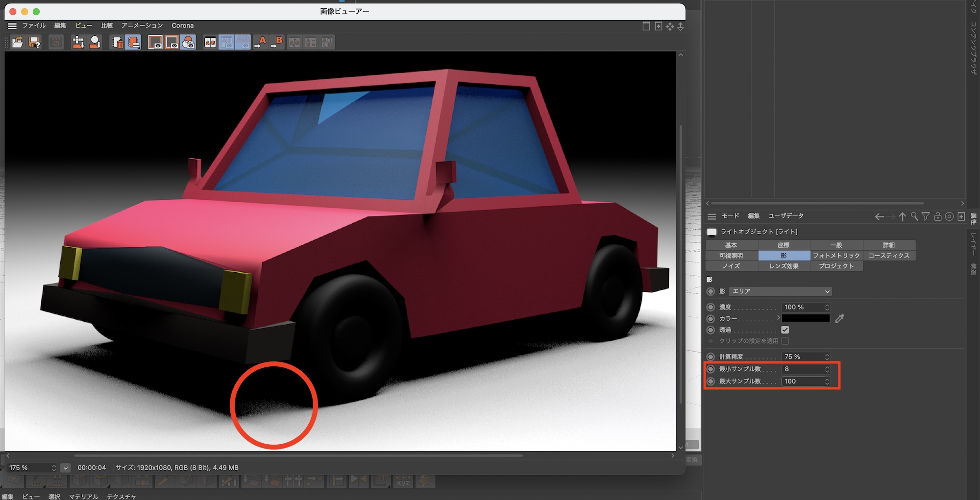Expand the カラー disclosure arrow
This screenshot has height=500, width=980.
tap(778, 318)
